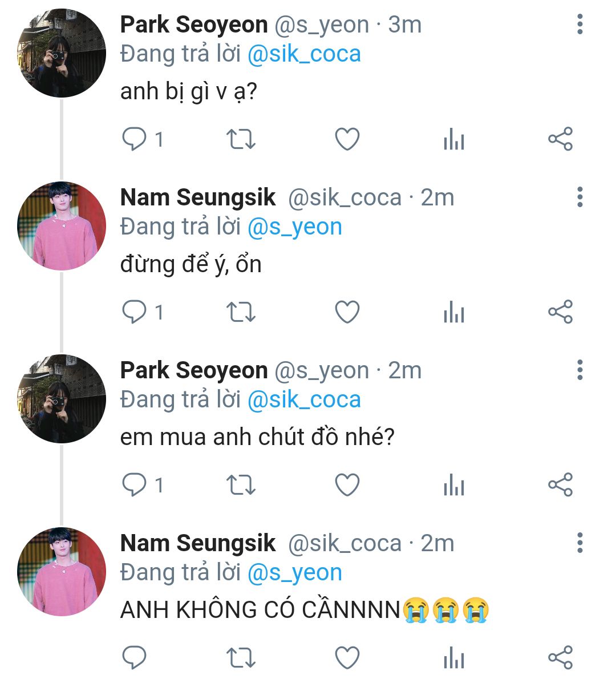616x683 pixels.
Task: Open Park Seoyeon's profile picture in first tweet
Action: 62,53
